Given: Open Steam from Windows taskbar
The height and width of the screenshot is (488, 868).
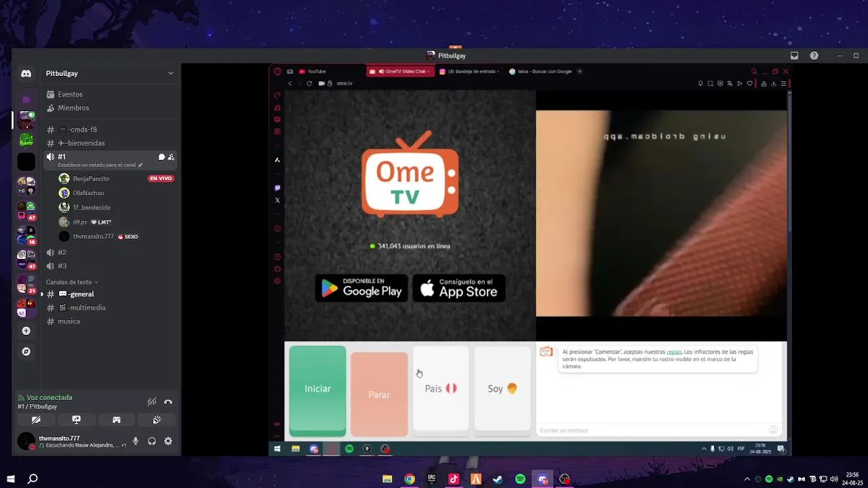Looking at the screenshot, I should pos(498,479).
